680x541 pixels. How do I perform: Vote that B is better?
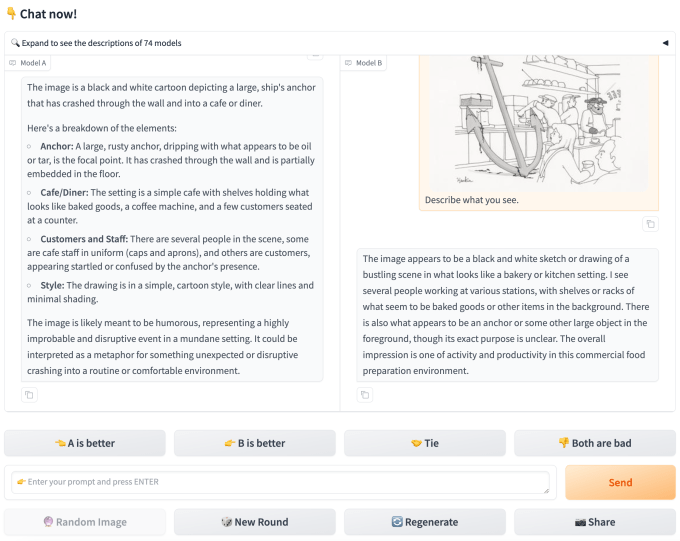pyautogui.click(x=255, y=443)
